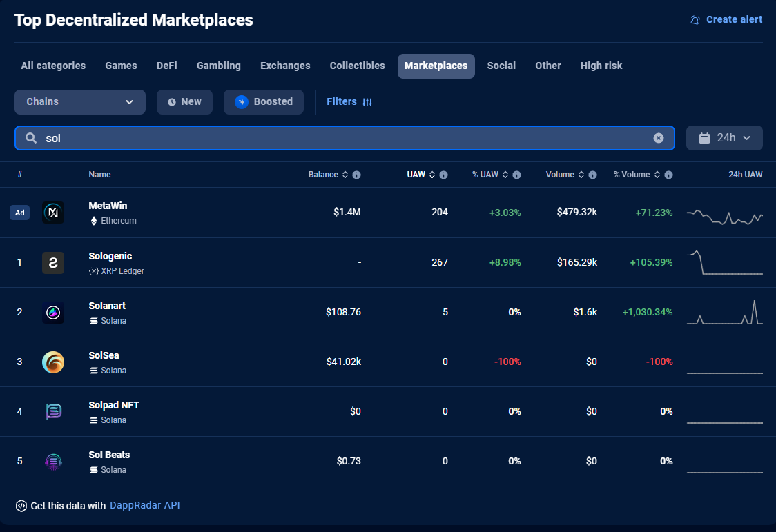Open the 24h time range dropdown
The height and width of the screenshot is (532, 776).
coord(724,138)
